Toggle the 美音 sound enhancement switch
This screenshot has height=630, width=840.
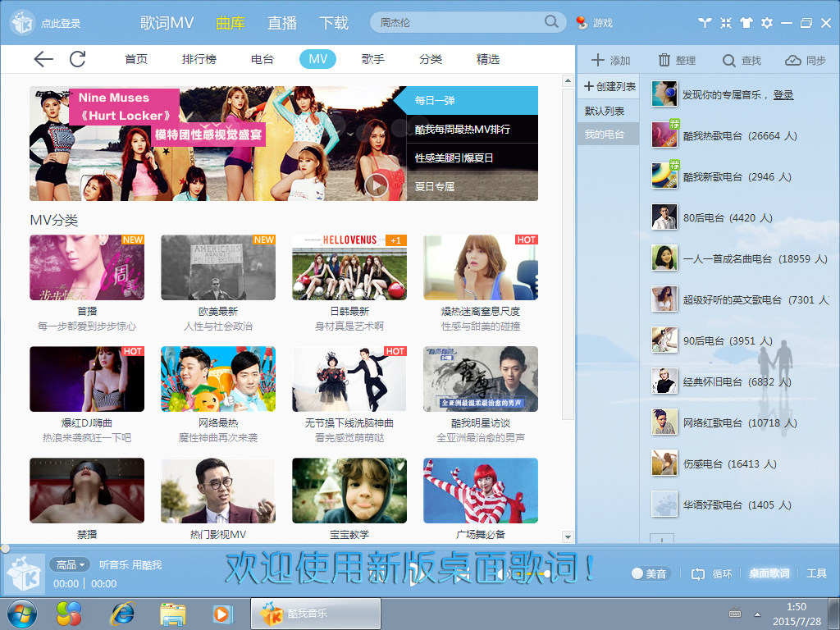tap(650, 573)
